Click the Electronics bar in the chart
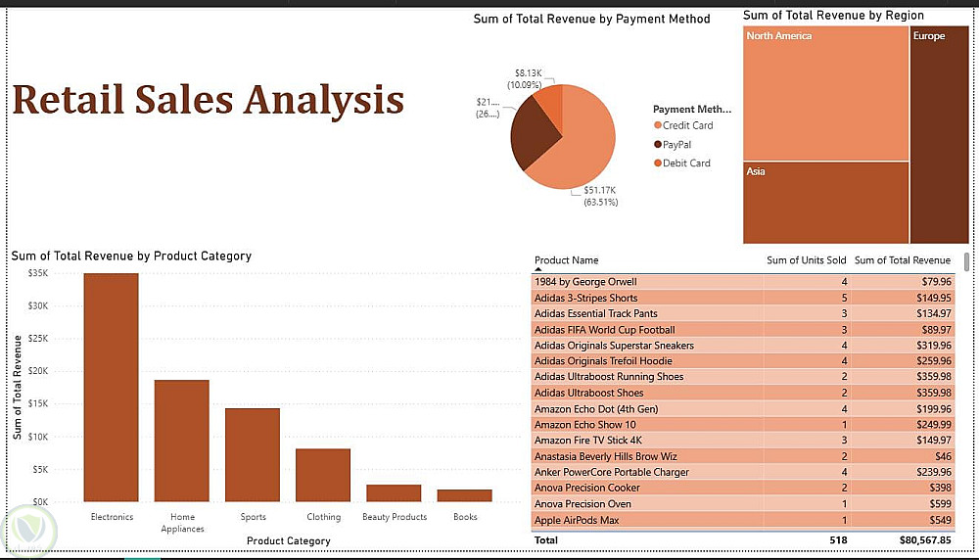 pos(112,387)
